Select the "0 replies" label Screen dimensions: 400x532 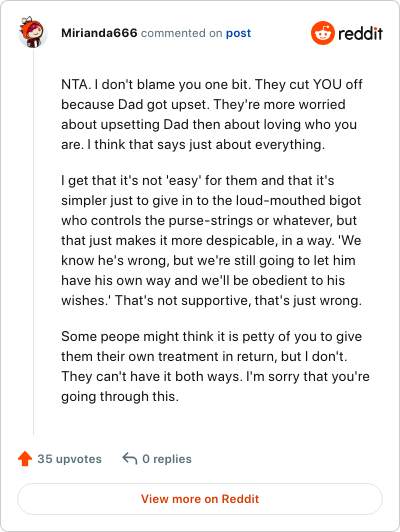[167, 459]
